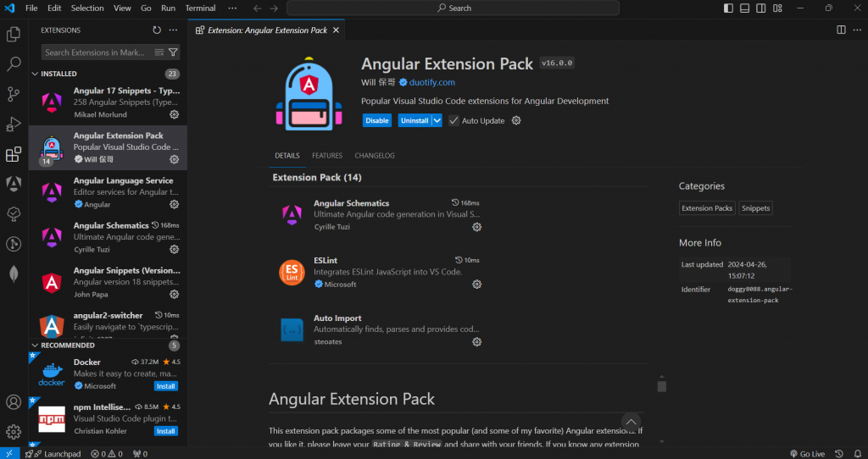The width and height of the screenshot is (868, 459).
Task: Clear extensions search results icon
Action: tap(159, 53)
